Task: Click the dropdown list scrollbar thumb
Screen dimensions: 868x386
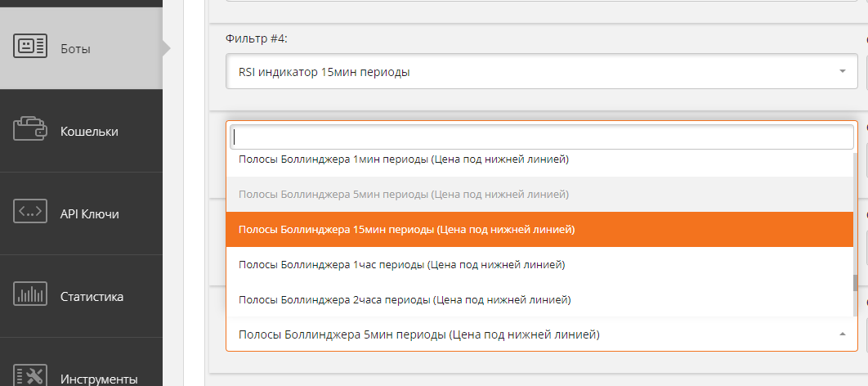Action: (856, 283)
